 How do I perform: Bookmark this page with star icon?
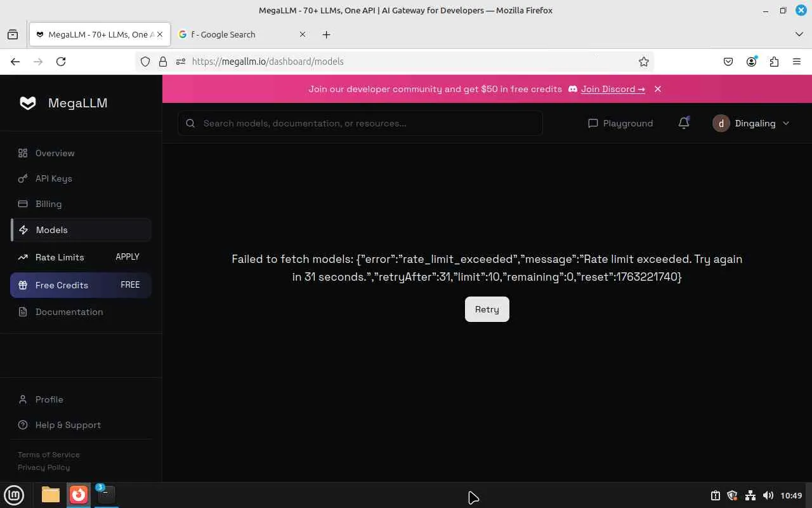tap(644, 62)
